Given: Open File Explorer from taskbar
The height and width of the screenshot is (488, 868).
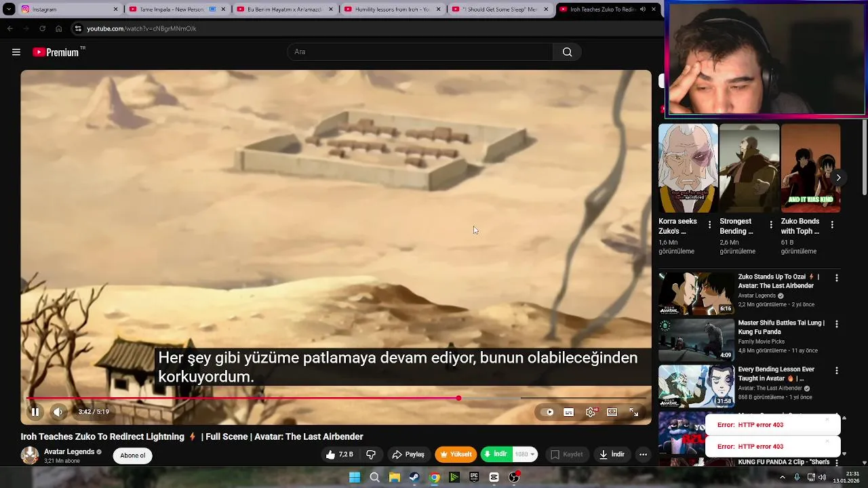Looking at the screenshot, I should click(394, 477).
